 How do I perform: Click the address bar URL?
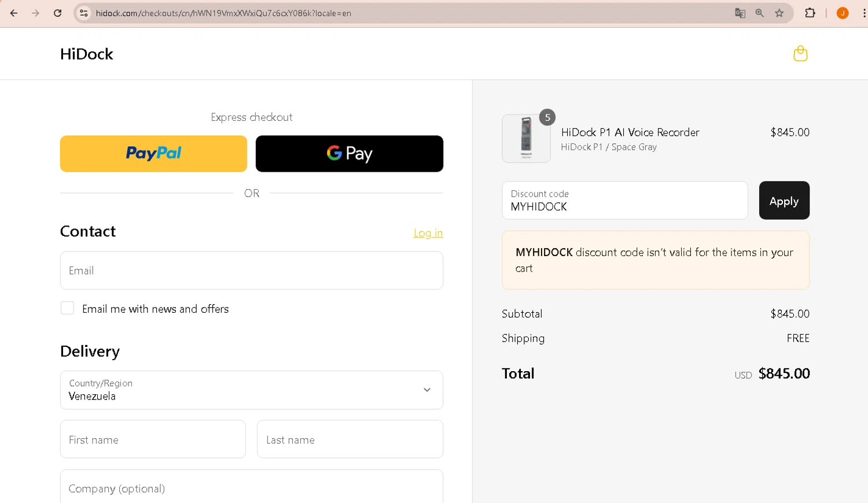pos(223,13)
